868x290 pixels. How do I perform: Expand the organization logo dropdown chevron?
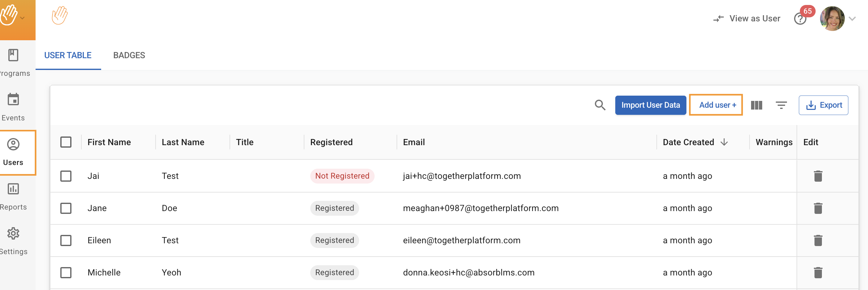coord(23,18)
